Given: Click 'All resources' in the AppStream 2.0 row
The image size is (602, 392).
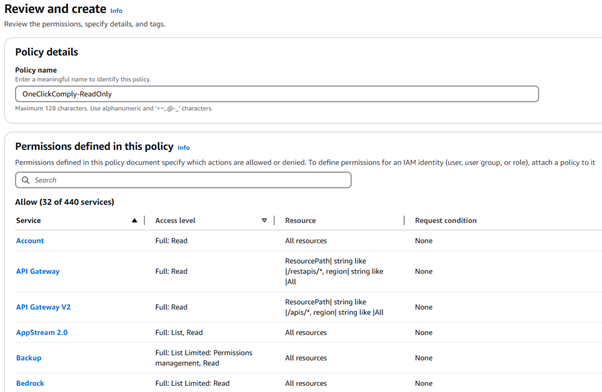Looking at the screenshot, I should 306,332.
